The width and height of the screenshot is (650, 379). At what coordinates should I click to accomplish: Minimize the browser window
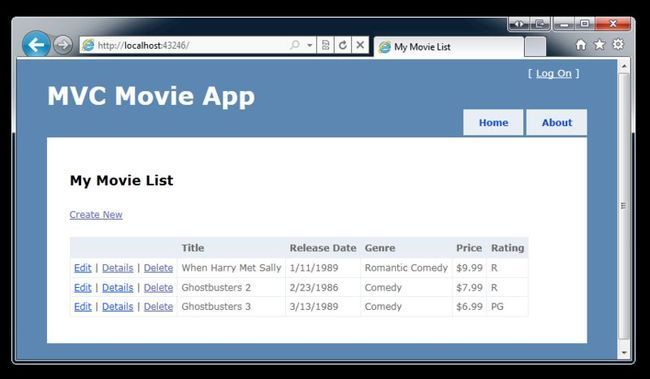pos(563,24)
